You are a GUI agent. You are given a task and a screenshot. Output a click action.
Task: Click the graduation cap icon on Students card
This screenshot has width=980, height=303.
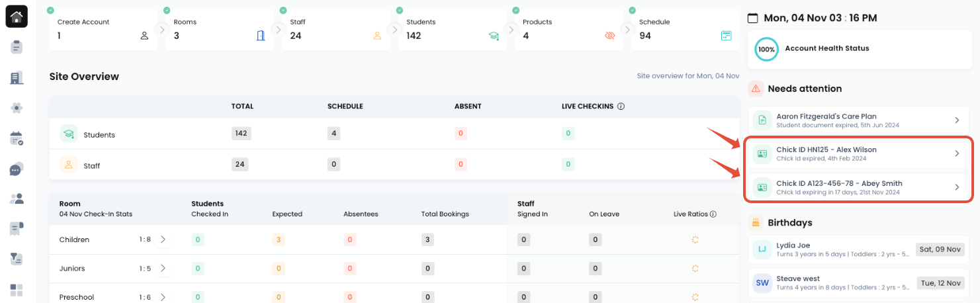(494, 36)
